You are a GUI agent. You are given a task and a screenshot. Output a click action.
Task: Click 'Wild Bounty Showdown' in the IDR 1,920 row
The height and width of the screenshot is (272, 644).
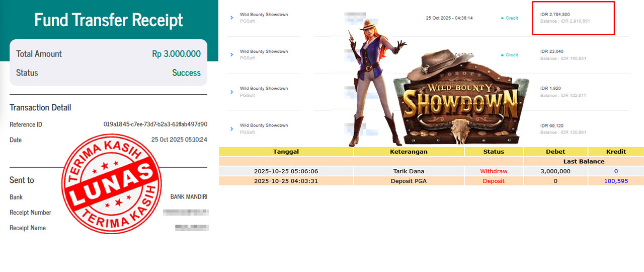point(264,88)
